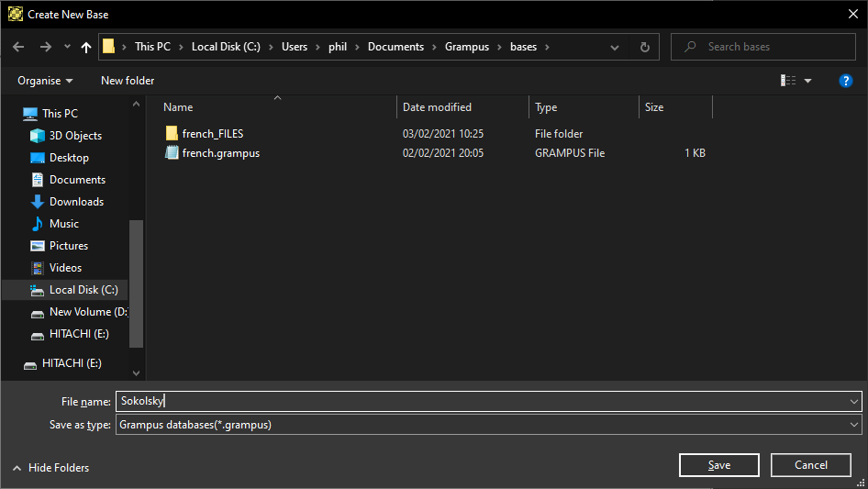Expand the Save as type dropdown
868x489 pixels.
[x=854, y=425]
